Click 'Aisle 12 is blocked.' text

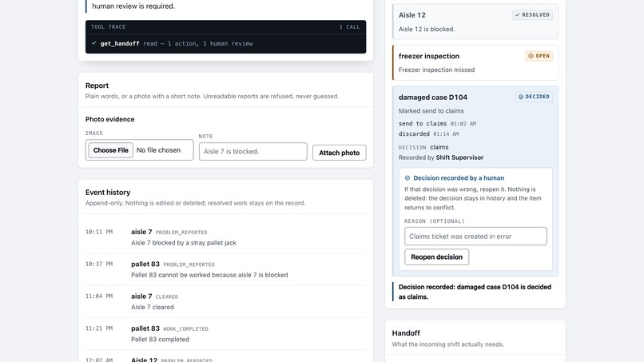(x=427, y=30)
